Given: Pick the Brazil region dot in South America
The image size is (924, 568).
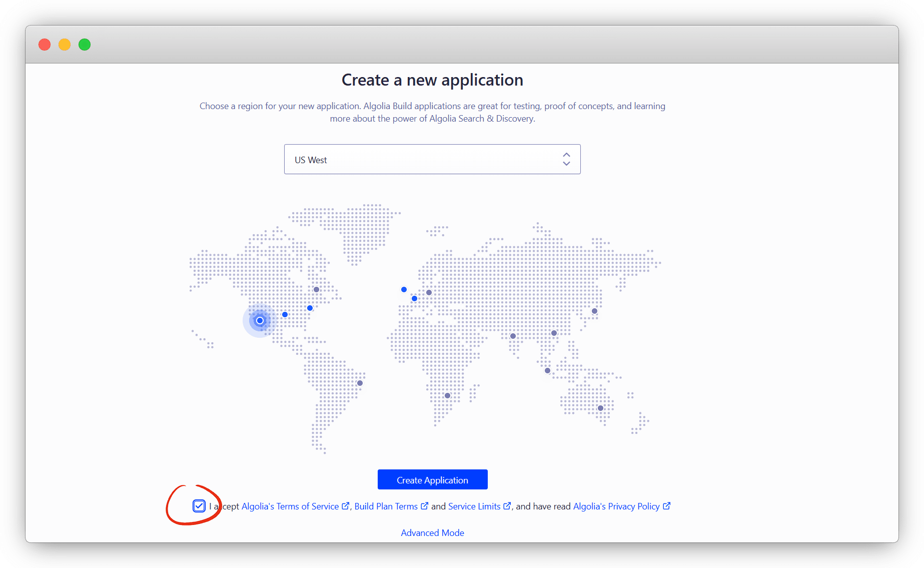Looking at the screenshot, I should (360, 383).
